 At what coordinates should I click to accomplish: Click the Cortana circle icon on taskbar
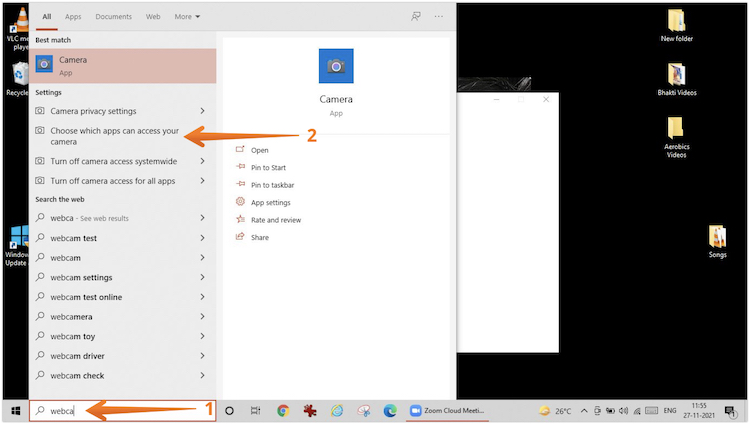pos(230,411)
